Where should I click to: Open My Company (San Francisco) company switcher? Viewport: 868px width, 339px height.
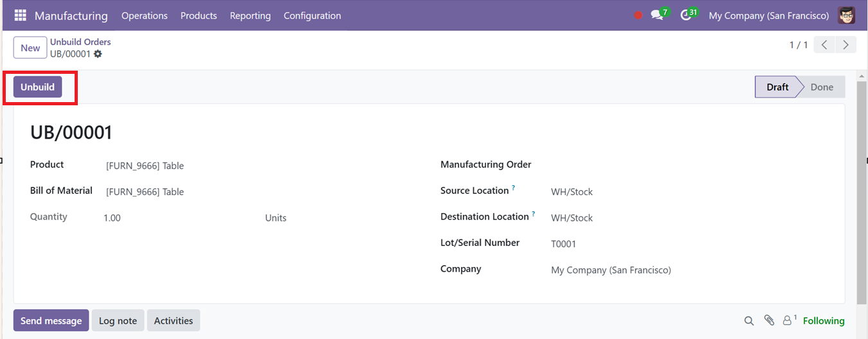[x=768, y=15]
